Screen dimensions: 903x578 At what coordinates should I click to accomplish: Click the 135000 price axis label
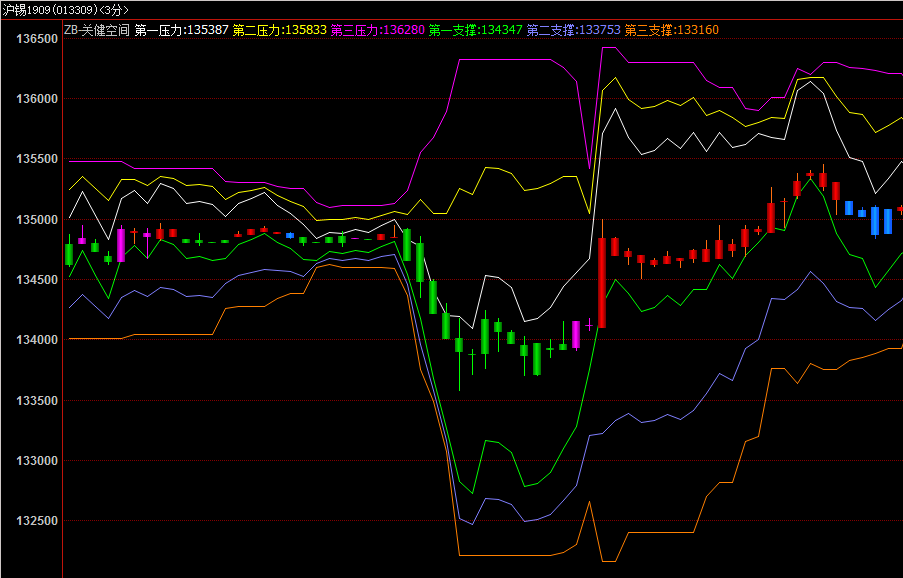point(37,220)
